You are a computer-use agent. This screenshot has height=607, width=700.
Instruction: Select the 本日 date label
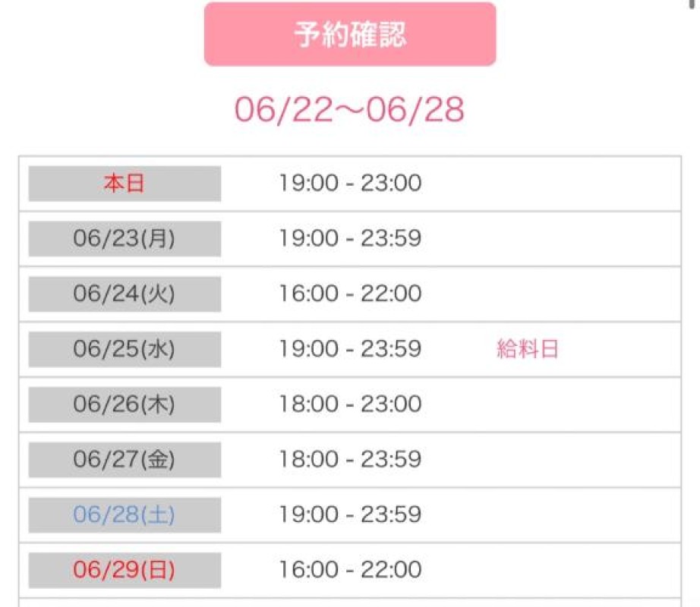tap(125, 184)
